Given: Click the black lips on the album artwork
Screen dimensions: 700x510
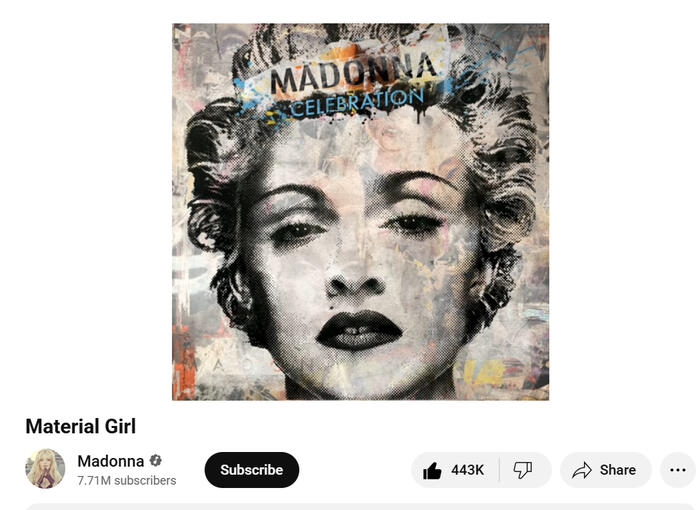Looking at the screenshot, I should click(359, 330).
